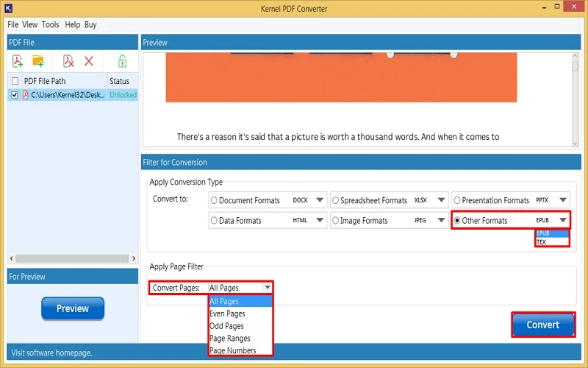Toggle the select-all checkbox in header
This screenshot has height=368, width=588.
[15, 81]
